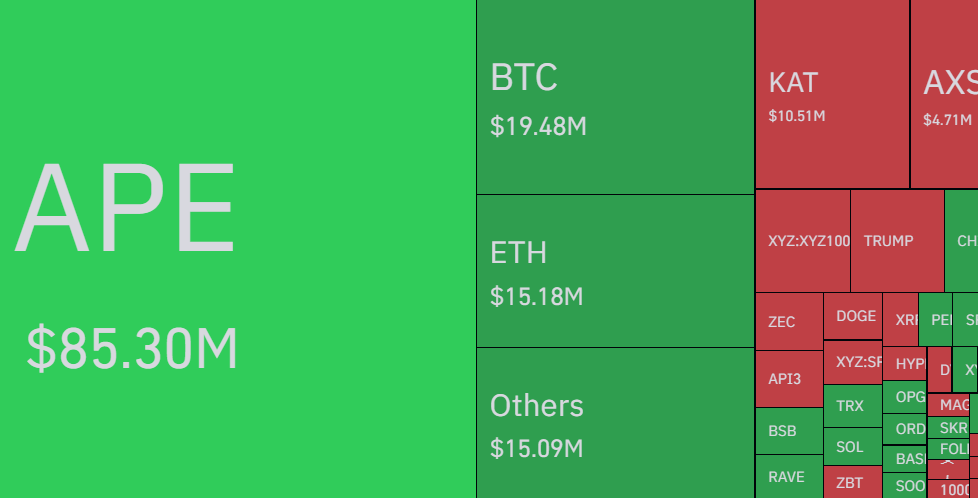This screenshot has height=498, width=978.
Task: Select the TRUMP tile
Action: point(896,241)
